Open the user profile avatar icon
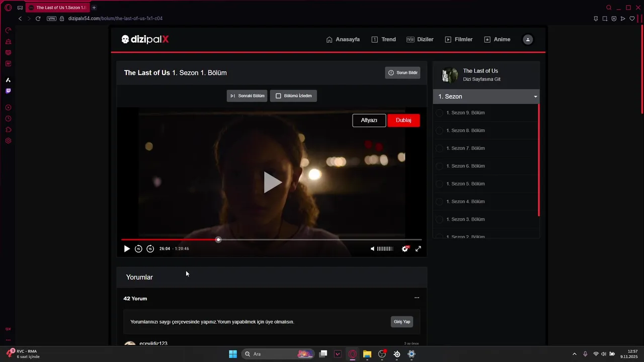The image size is (644, 362). 528,39
